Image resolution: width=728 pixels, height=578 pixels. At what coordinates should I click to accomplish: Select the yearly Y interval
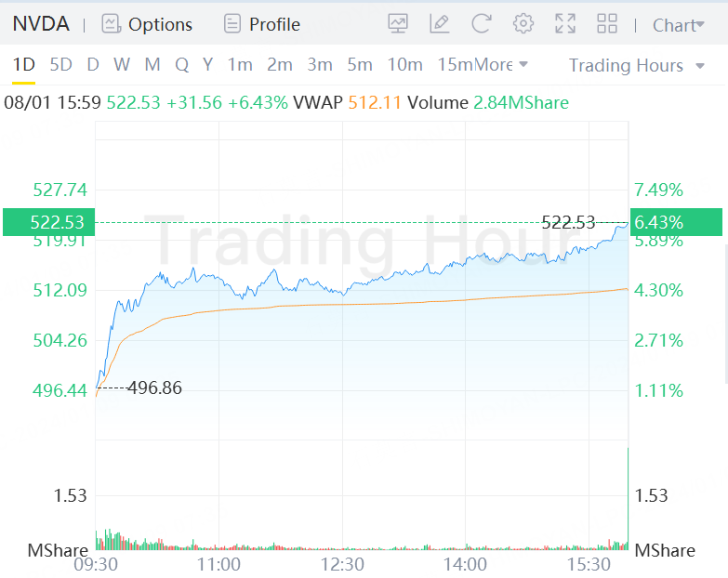[x=208, y=65]
